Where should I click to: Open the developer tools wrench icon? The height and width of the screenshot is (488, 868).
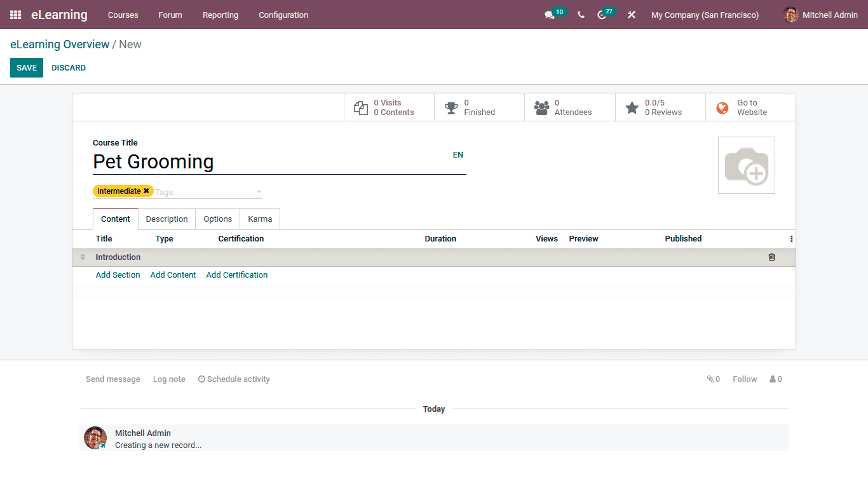tap(631, 15)
